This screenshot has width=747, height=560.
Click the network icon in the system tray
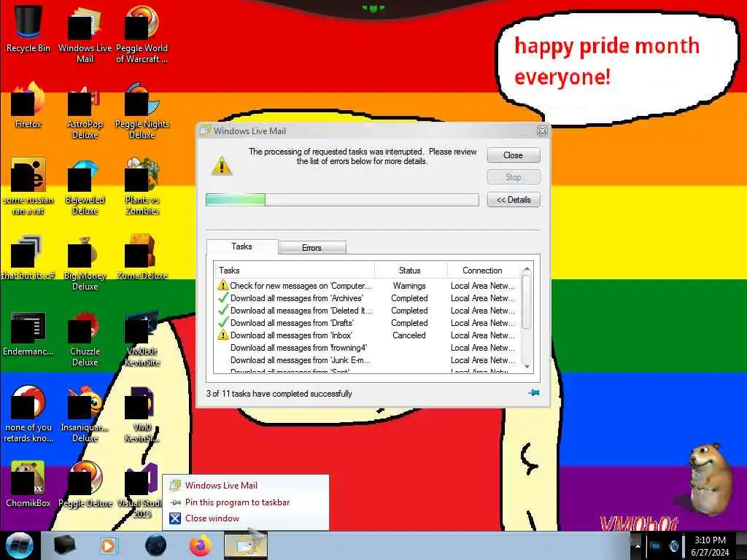pyautogui.click(x=656, y=546)
